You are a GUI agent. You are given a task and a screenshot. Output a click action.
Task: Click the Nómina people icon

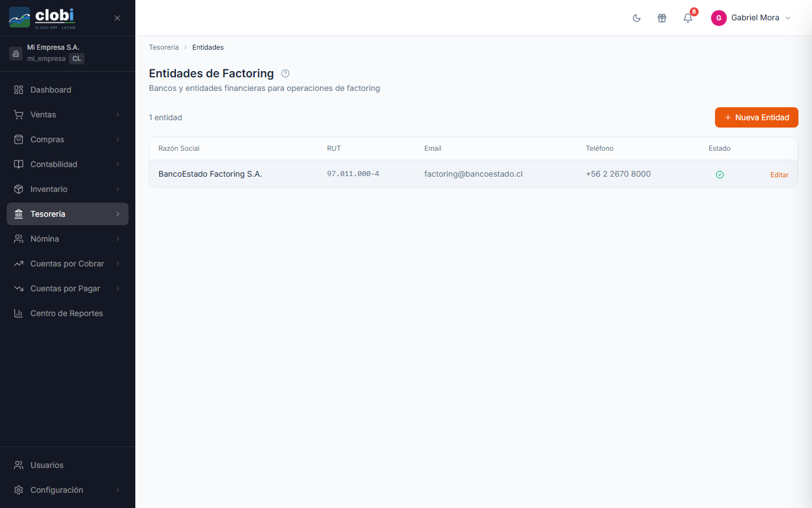19,239
